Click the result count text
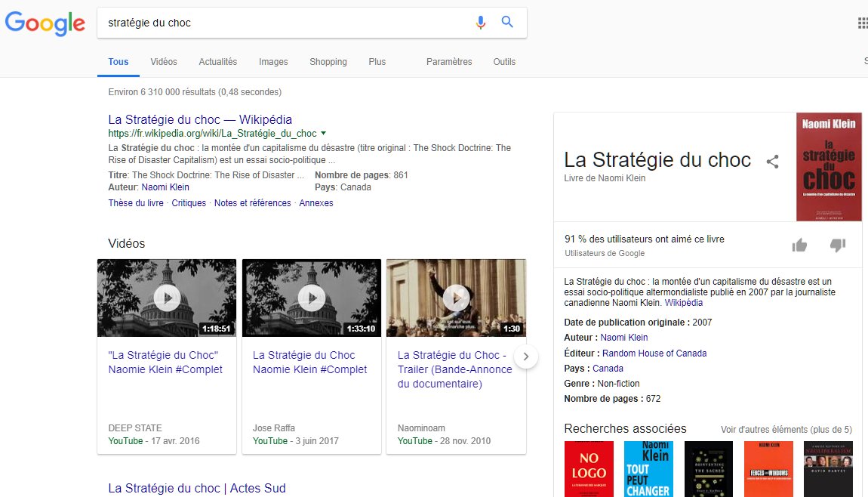 (x=195, y=92)
